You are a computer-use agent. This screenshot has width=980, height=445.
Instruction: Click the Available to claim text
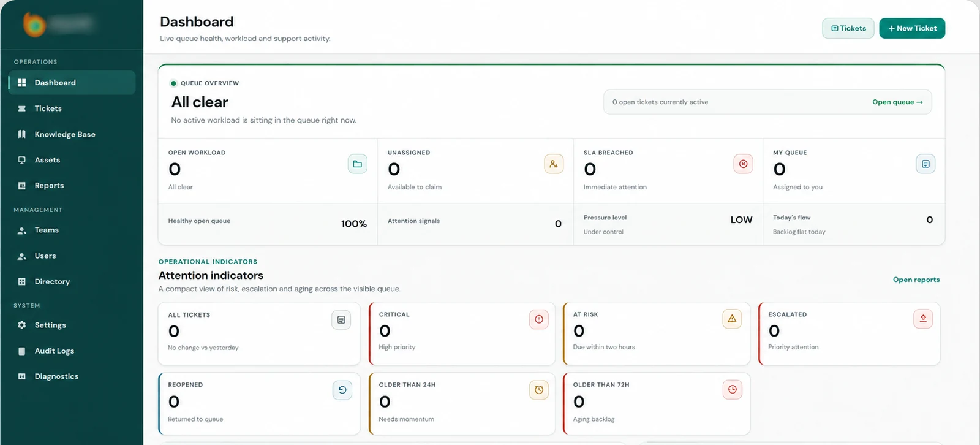point(415,188)
